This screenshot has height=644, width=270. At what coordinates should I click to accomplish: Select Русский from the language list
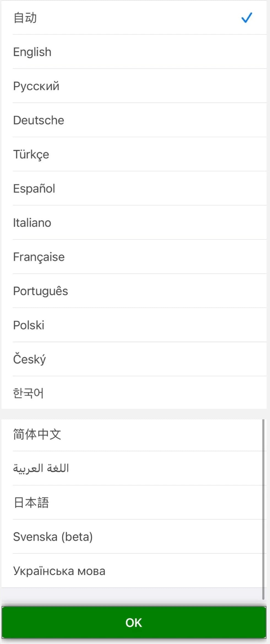(x=36, y=86)
